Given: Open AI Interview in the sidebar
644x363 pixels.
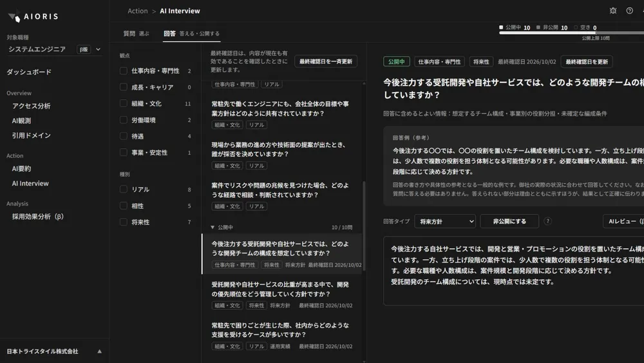Looking at the screenshot, I should [30, 183].
